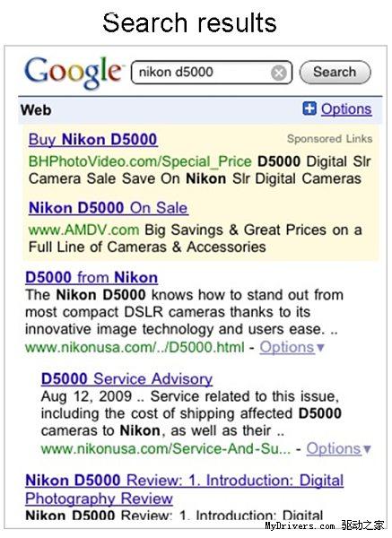The height and width of the screenshot is (538, 392).
Task: Expand Options dropdown for Service Advisory result
Action: pos(338,448)
